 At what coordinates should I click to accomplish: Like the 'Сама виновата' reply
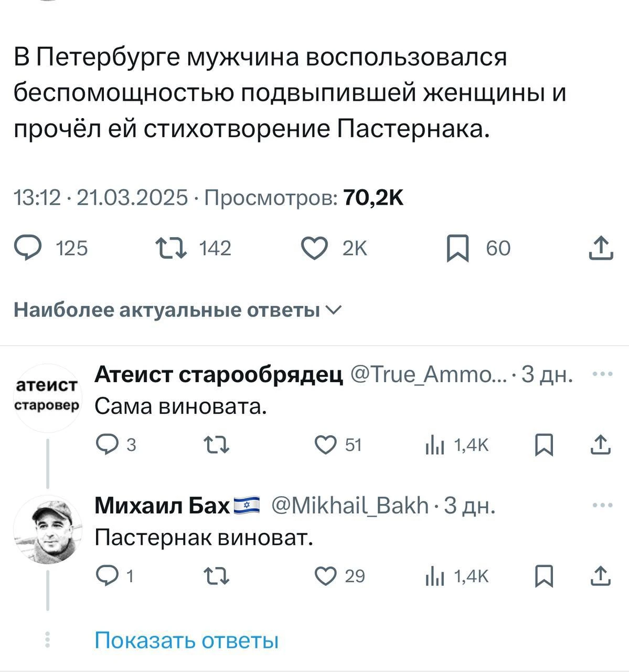tap(325, 445)
